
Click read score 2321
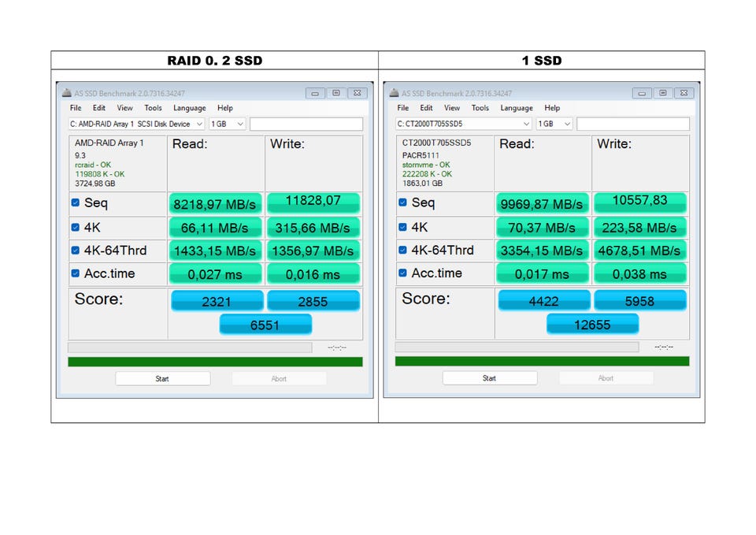click(217, 301)
